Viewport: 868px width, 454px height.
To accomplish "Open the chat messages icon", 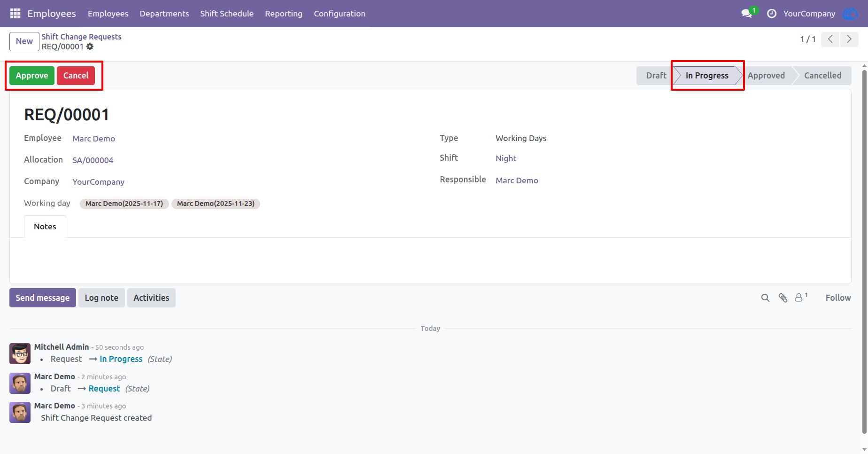I will 747,14.
